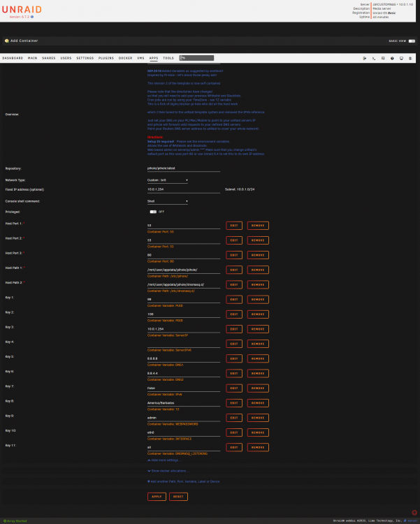Screen dimensions: 420x524
Task: Open the Shares tab
Action: (49, 58)
